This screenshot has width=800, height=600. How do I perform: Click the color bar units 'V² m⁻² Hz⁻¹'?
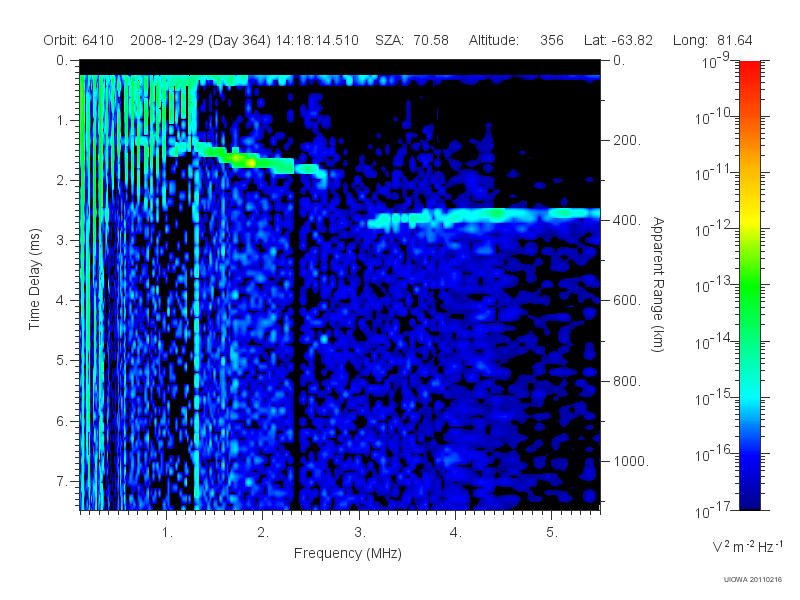tap(747, 546)
